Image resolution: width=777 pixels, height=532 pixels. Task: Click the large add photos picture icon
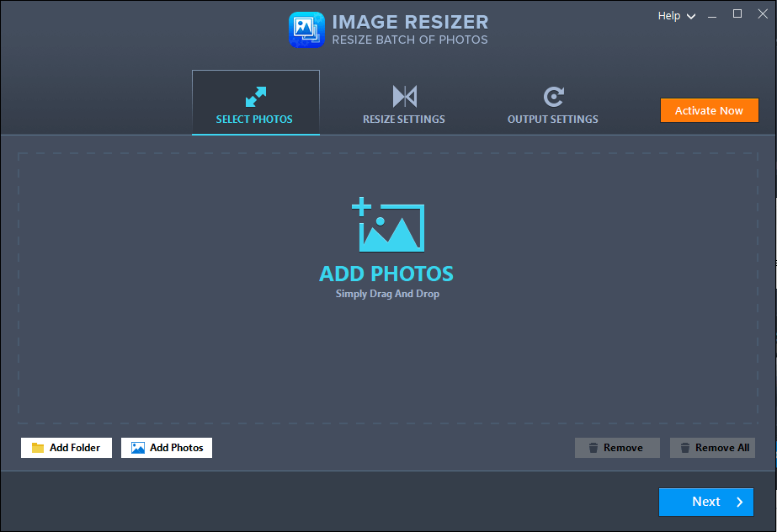tap(388, 225)
